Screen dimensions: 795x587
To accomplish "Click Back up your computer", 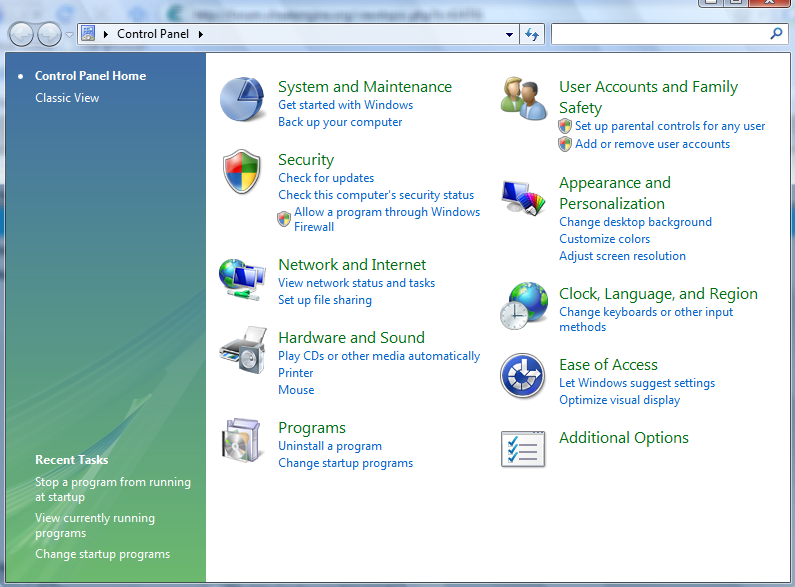I will (340, 122).
